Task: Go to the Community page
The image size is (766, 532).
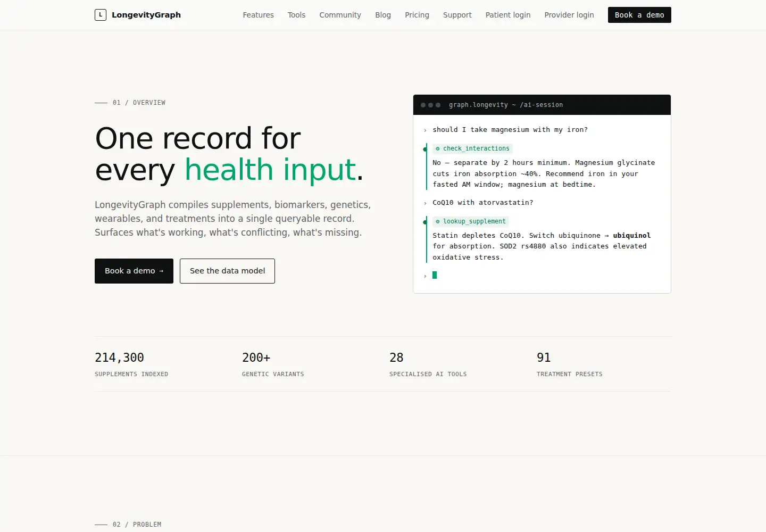Action: click(340, 15)
